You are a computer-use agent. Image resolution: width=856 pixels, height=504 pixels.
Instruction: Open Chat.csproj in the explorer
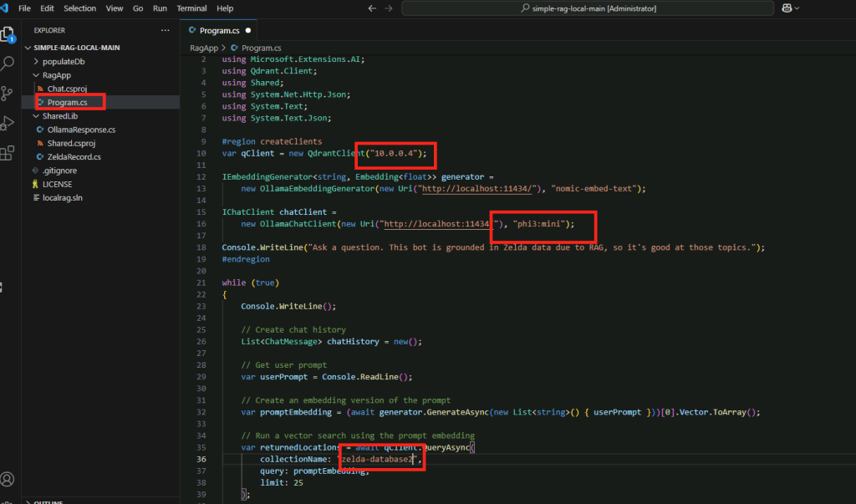coord(67,89)
